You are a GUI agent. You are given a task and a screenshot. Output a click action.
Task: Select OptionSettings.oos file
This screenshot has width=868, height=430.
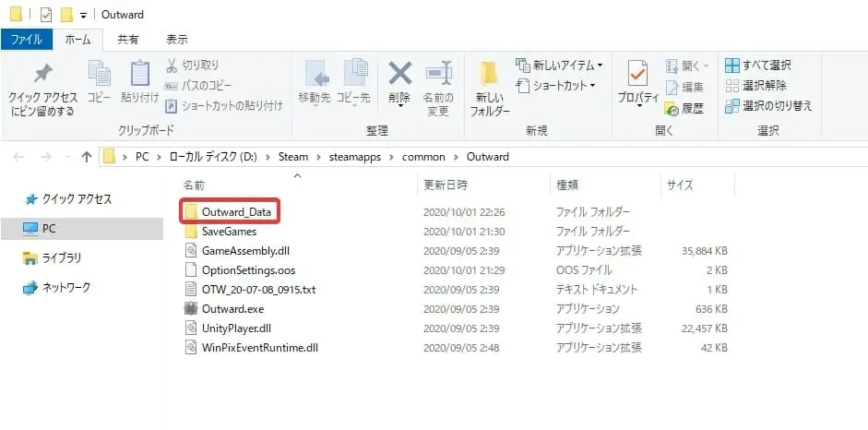[x=248, y=270]
